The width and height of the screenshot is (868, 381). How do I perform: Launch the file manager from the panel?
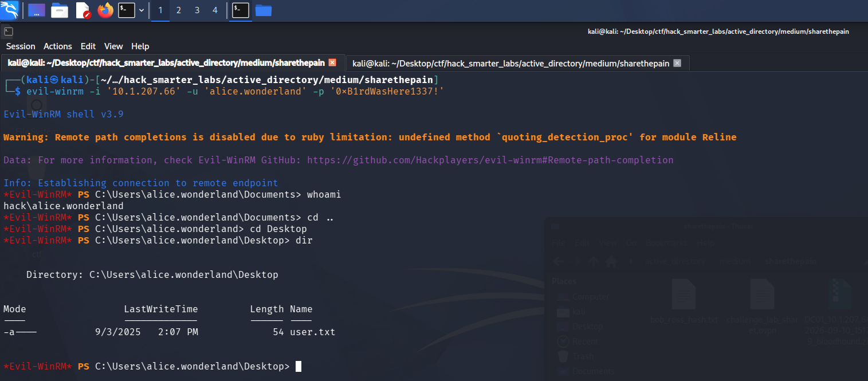pos(60,10)
